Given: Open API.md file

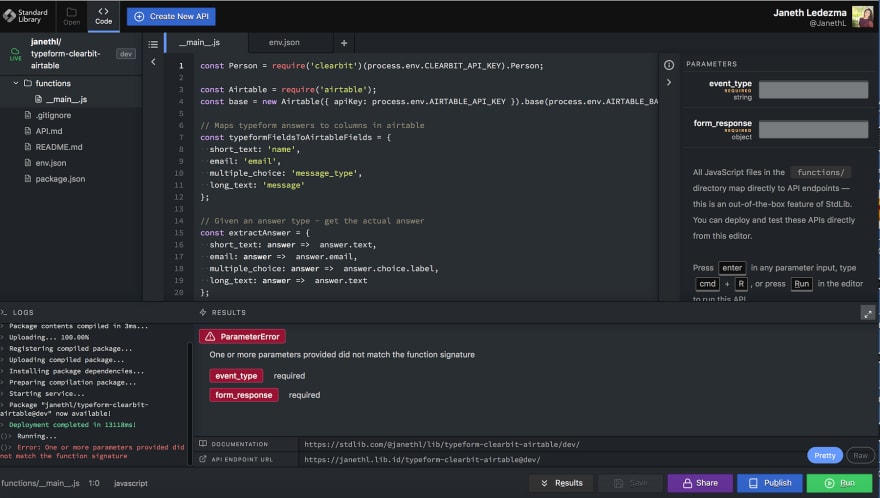Looking at the screenshot, I should pos(48,131).
